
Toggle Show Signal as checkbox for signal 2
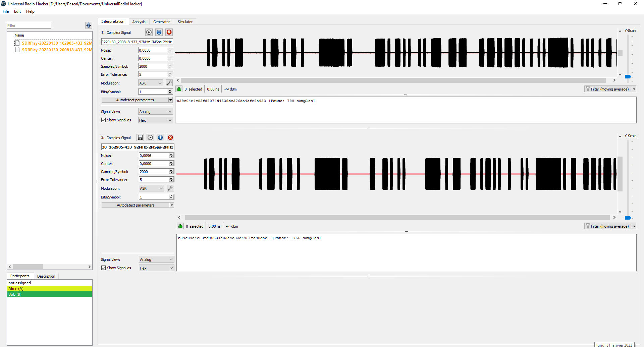[104, 268]
